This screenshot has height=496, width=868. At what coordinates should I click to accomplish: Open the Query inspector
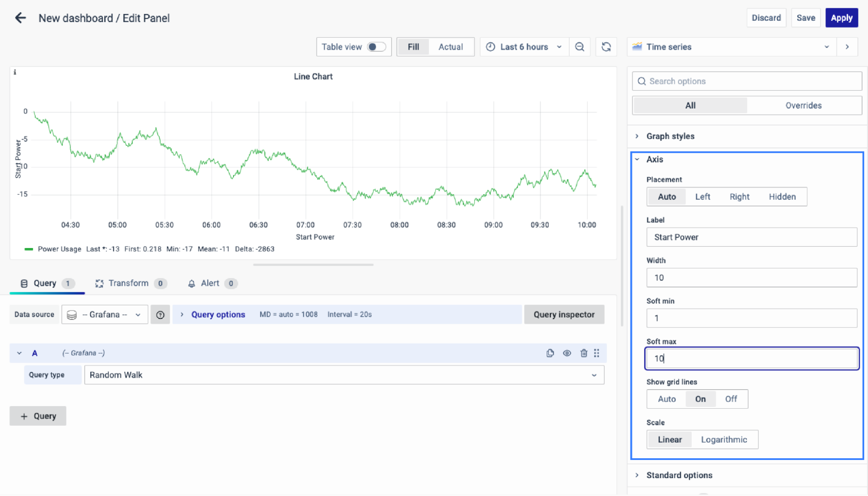[x=564, y=314]
